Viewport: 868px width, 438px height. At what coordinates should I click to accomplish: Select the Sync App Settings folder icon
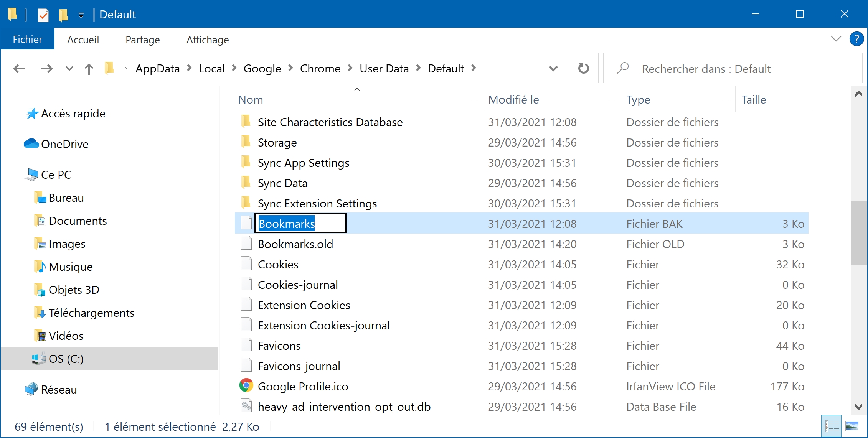pos(246,162)
